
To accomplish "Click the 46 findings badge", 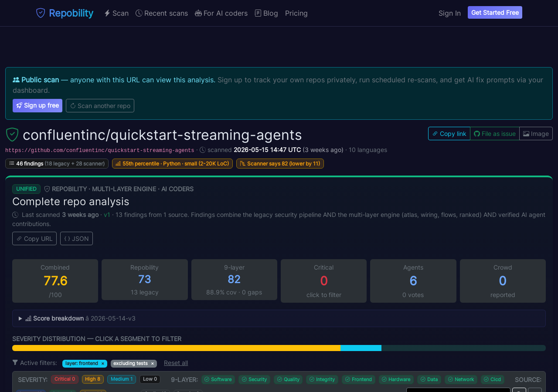I will (57, 163).
